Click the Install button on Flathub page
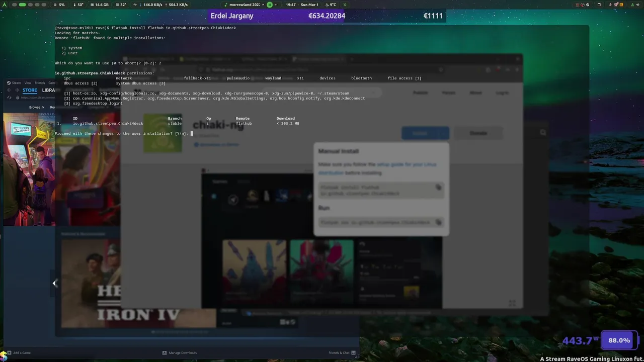 tap(420, 133)
